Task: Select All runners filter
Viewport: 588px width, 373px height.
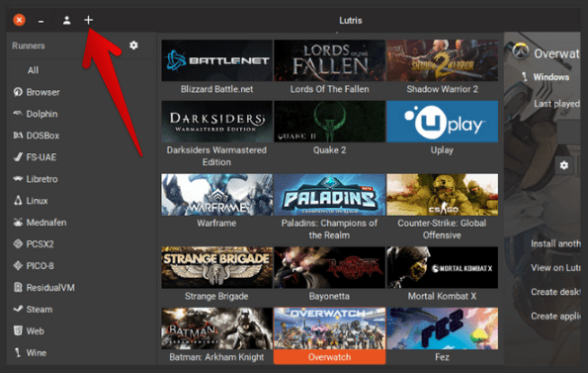Action: click(33, 70)
